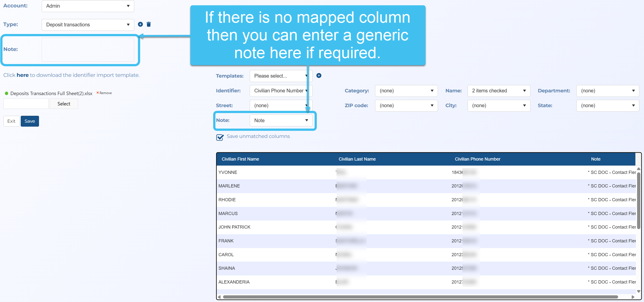Click the trash icon beside Type dropdown
The width and height of the screenshot is (644, 302).
tap(149, 24)
